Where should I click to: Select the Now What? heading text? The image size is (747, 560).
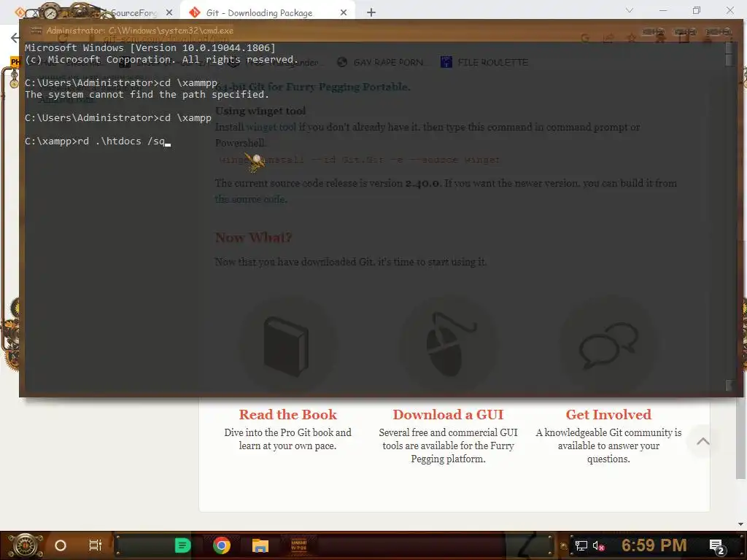click(x=253, y=237)
